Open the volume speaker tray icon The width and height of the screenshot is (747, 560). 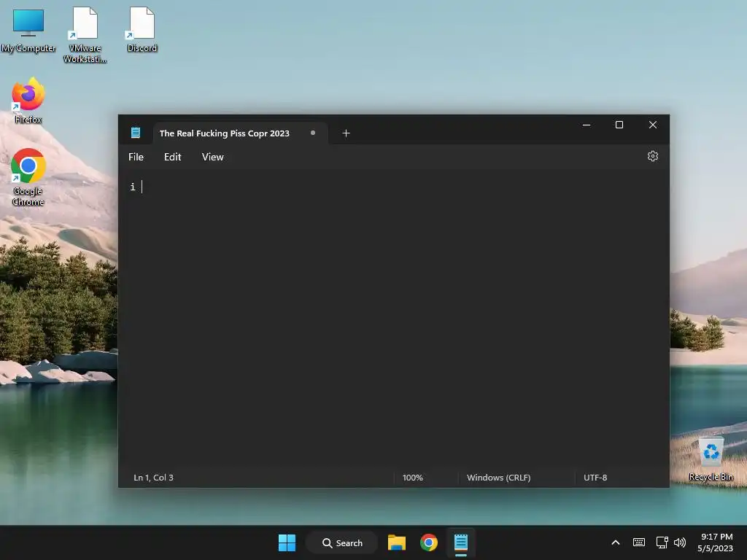point(680,542)
